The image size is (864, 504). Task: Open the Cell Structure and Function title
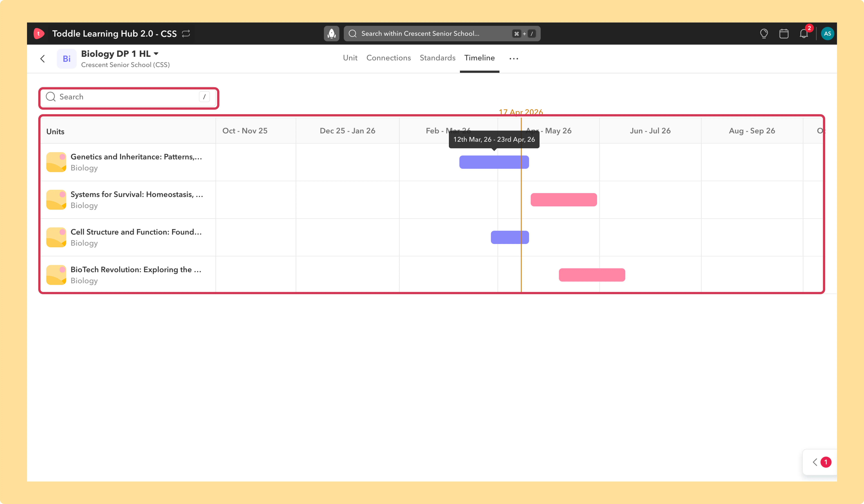click(136, 232)
